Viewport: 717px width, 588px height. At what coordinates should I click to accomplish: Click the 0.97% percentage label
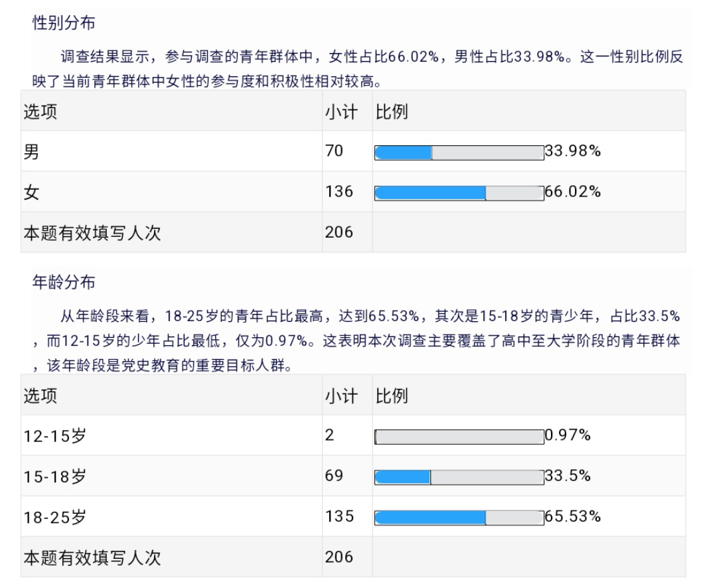click(x=568, y=435)
